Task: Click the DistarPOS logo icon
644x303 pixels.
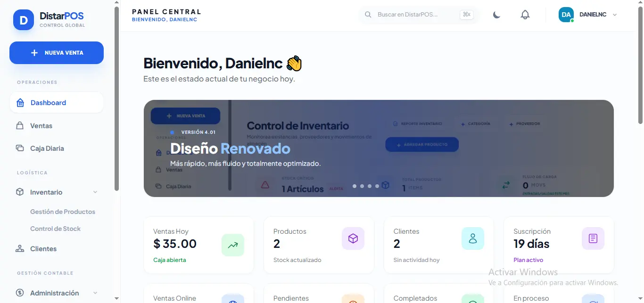Action: (x=23, y=20)
